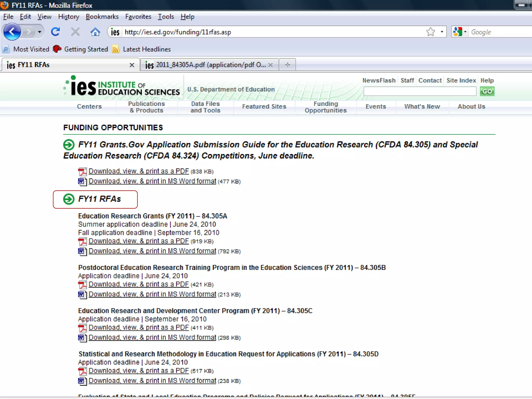This screenshot has width=532, height=399.
Task: Close the FY11 RFAs tab
Action: [132, 65]
